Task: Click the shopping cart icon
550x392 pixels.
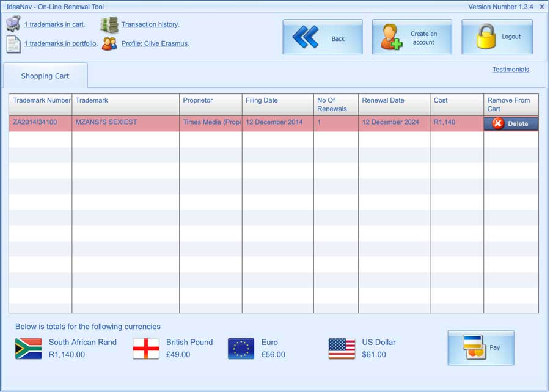Action: (x=13, y=23)
